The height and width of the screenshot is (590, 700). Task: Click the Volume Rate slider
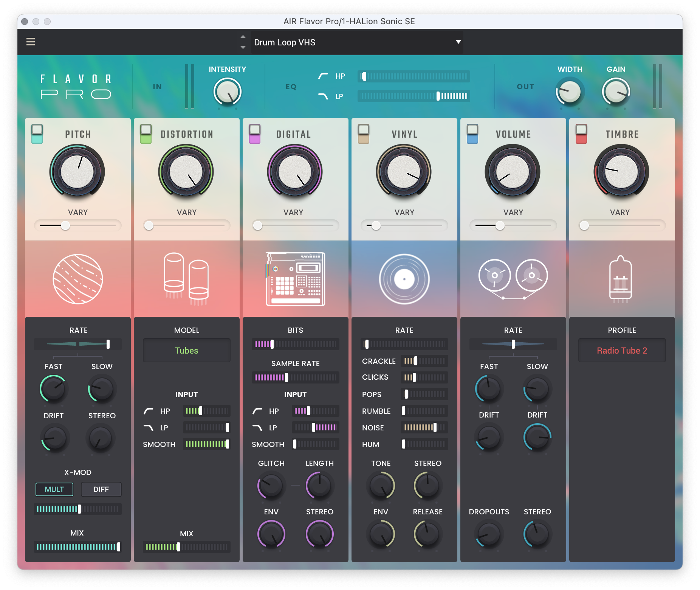coord(513,344)
